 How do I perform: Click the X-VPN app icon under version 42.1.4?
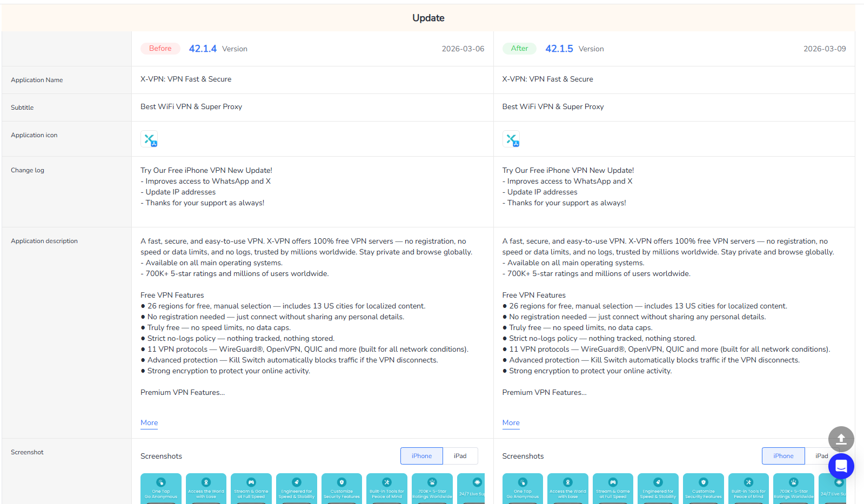click(x=149, y=139)
